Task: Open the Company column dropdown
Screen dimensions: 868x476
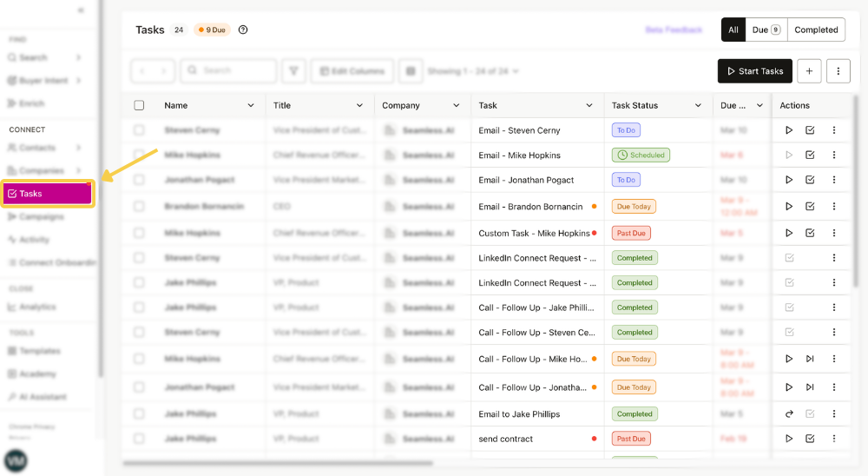Action: (x=457, y=105)
